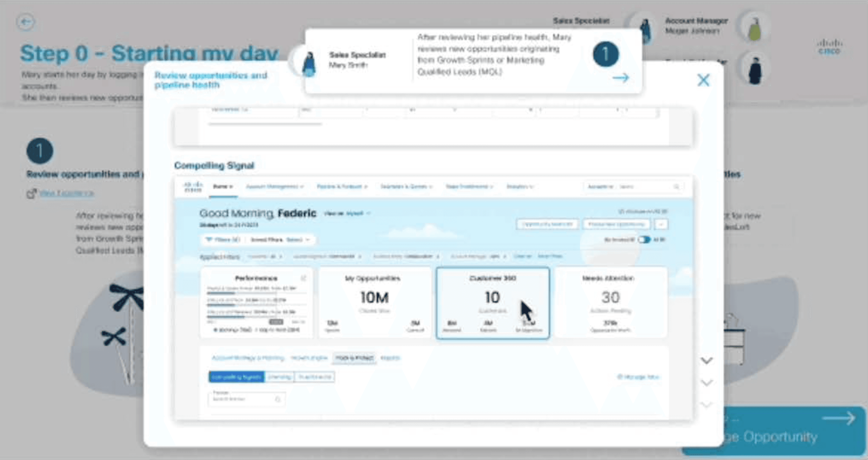The width and height of the screenshot is (868, 460).
Task: Switch to the Account Strategy & Planning tab
Action: 248,358
